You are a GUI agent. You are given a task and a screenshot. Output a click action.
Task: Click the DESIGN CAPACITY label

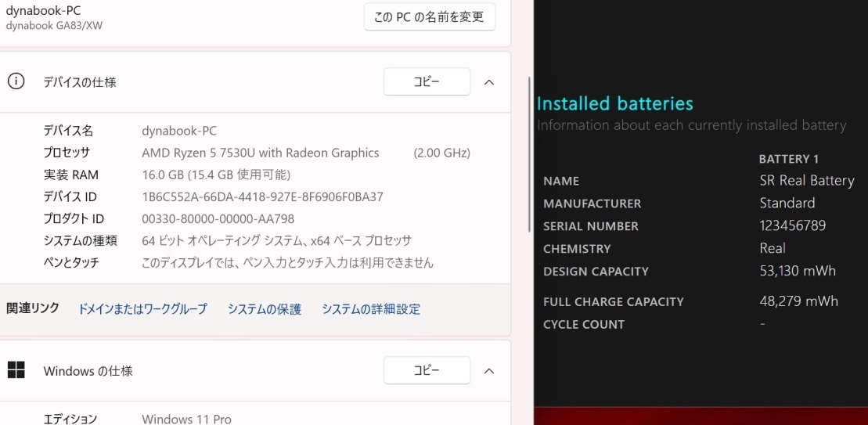[596, 272]
